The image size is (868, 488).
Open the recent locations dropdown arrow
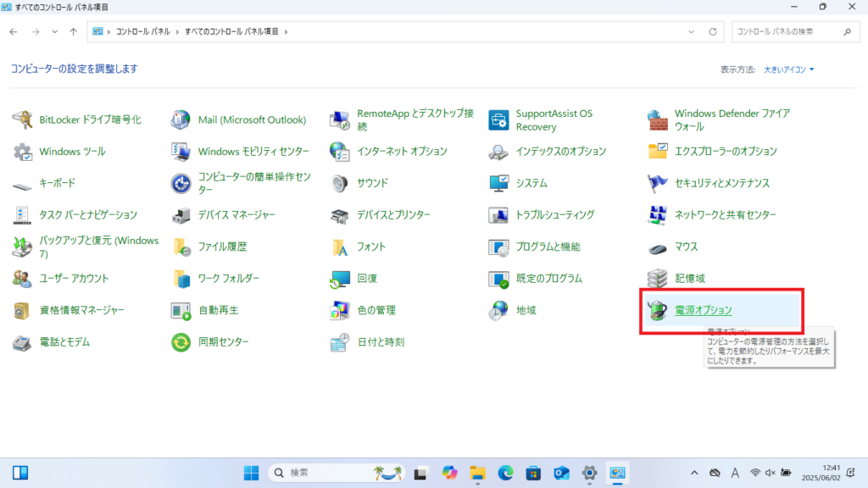[x=55, y=32]
